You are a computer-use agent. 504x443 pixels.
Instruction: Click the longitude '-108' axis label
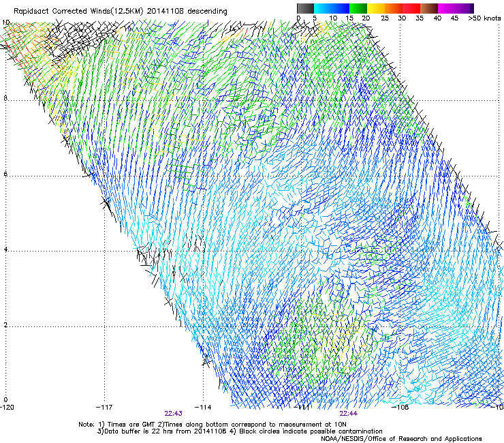[x=400, y=408]
